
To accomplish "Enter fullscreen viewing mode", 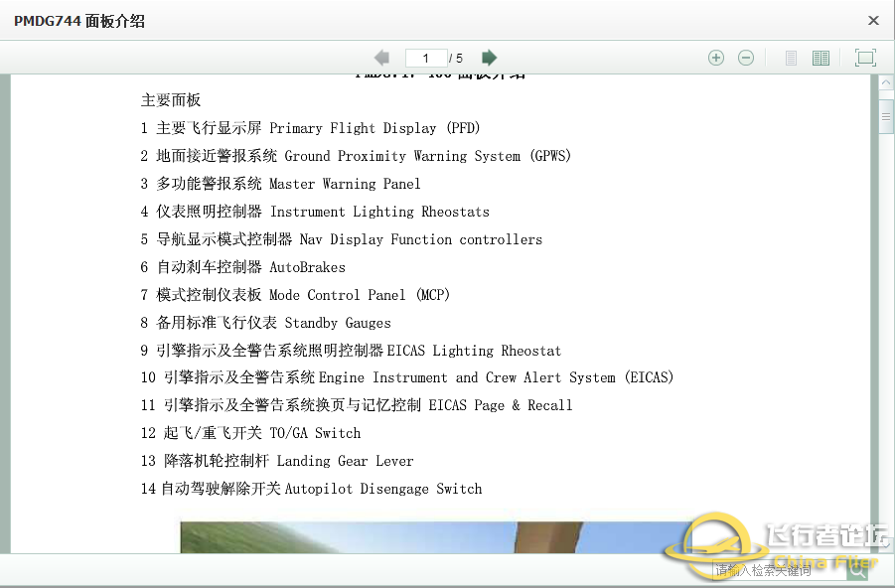I will coord(865,58).
